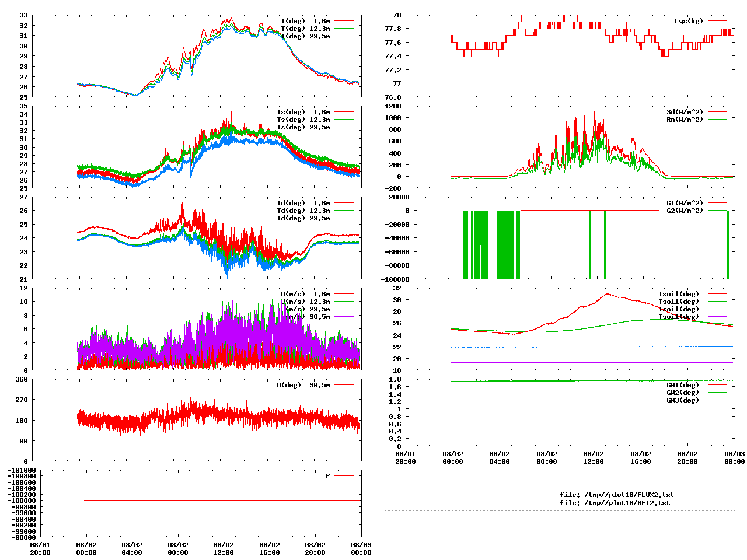747x560 pixels.
Task: Select the 'Td(deg) 29.5m' legend entry
Action: 315,218
